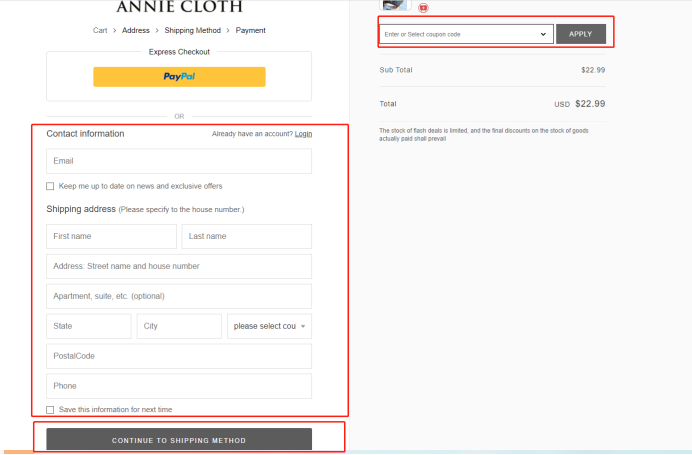Screen dimensions: 692x455
Task: Click the First name field
Action: click(111, 236)
